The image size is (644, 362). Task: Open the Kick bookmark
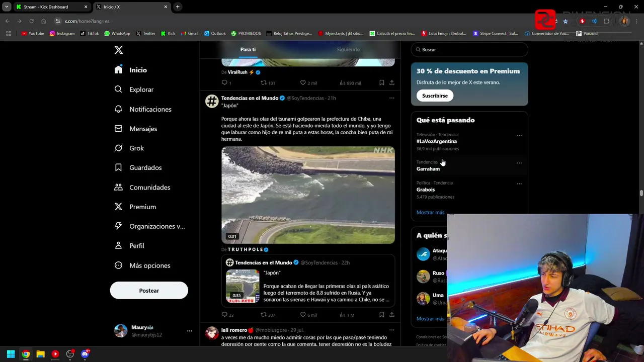point(168,34)
